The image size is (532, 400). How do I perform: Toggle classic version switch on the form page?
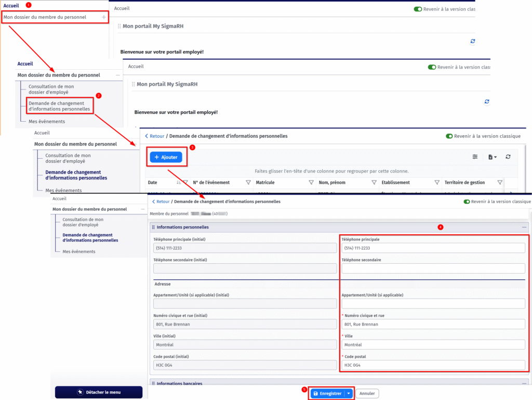click(467, 201)
